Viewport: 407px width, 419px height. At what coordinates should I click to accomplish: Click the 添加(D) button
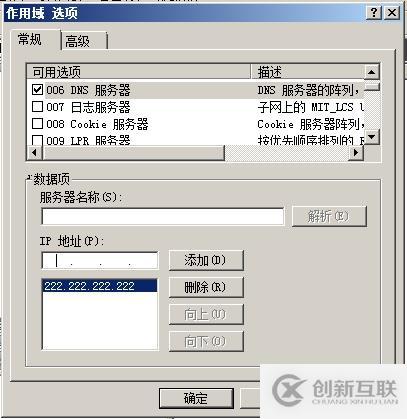[x=206, y=260]
